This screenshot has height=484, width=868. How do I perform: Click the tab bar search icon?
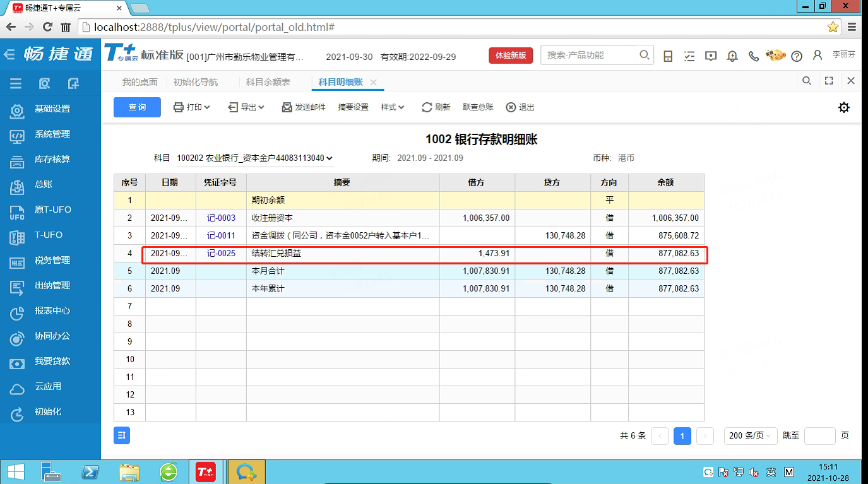coord(807,81)
